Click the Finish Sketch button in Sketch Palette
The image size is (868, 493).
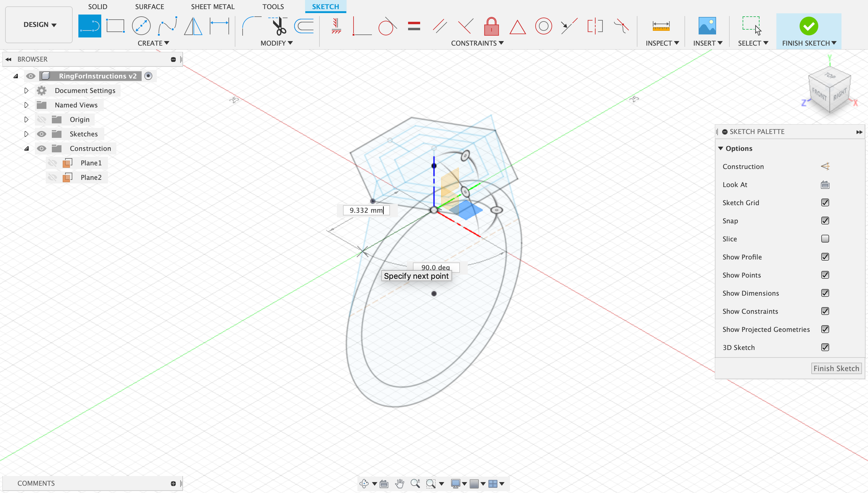(837, 368)
